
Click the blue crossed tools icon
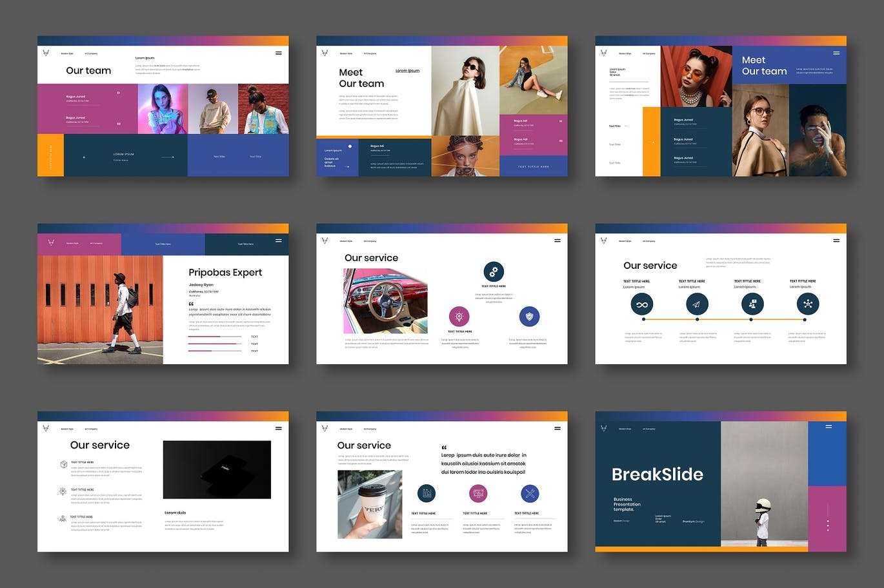[529, 494]
